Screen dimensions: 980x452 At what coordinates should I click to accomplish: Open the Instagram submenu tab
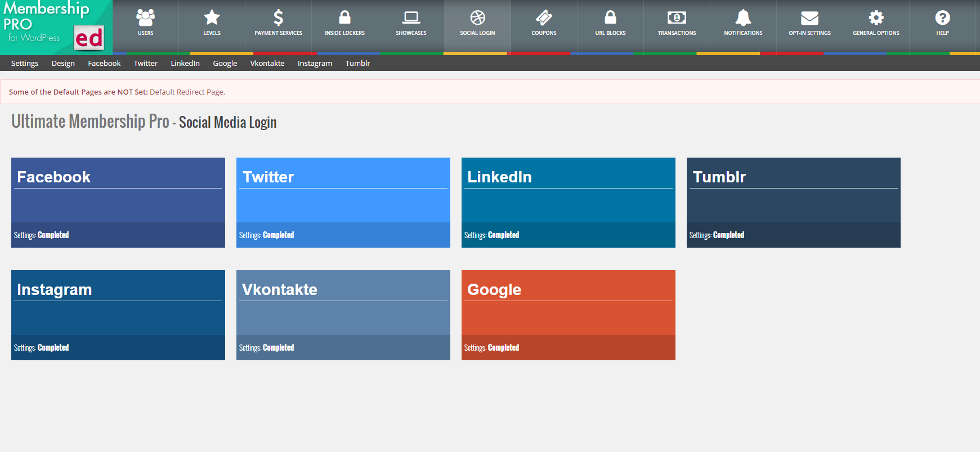[x=315, y=63]
